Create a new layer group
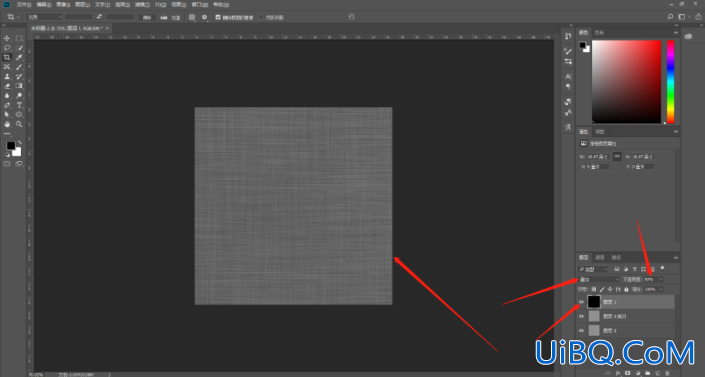The height and width of the screenshot is (377, 705). pos(647,373)
